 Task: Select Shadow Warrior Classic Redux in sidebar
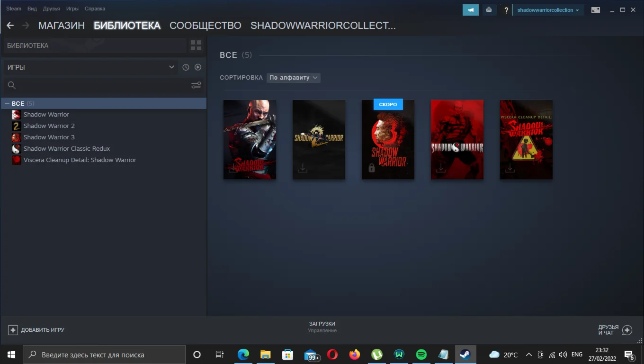click(x=67, y=148)
